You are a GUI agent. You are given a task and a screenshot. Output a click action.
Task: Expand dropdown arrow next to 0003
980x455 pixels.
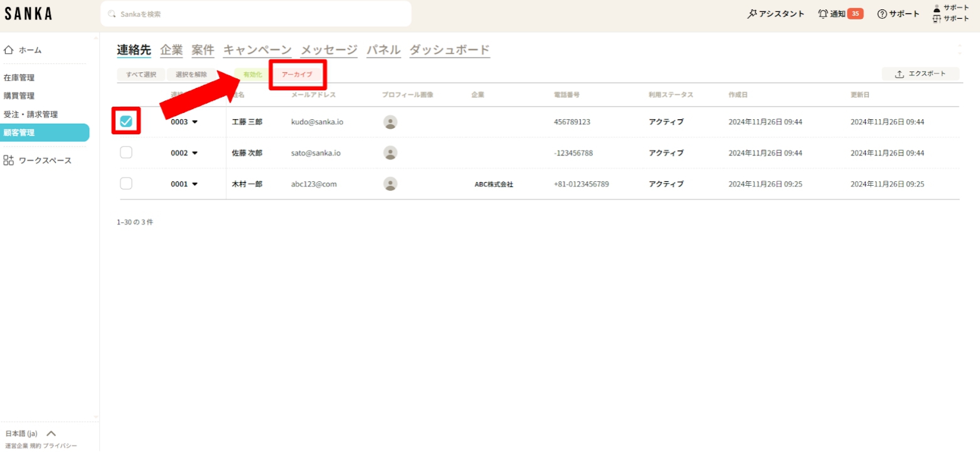coord(194,122)
